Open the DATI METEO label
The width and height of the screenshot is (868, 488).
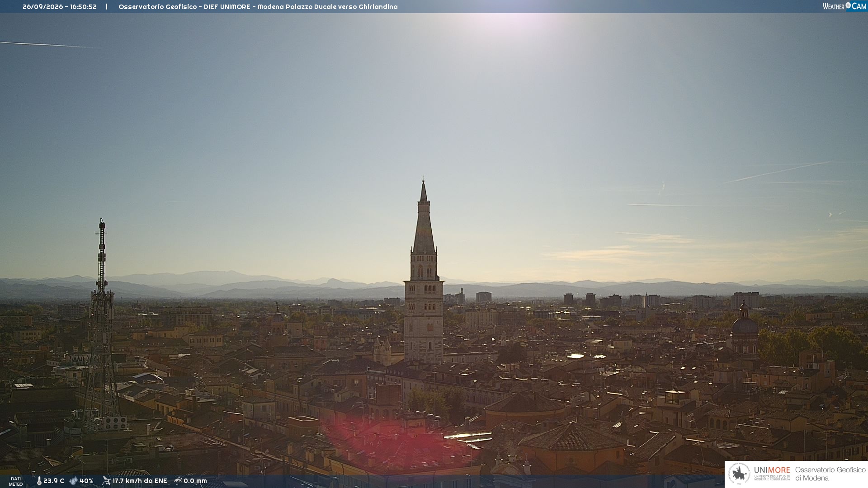tap(16, 482)
